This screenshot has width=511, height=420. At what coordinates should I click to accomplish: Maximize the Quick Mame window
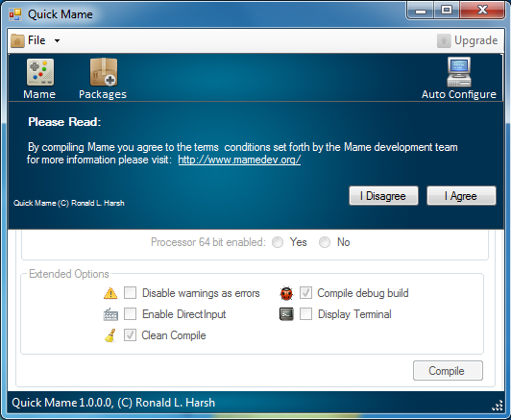pyautogui.click(x=447, y=11)
